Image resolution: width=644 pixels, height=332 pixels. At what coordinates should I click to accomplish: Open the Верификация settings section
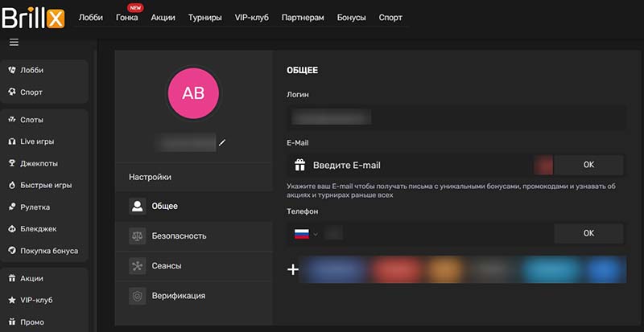(x=178, y=295)
